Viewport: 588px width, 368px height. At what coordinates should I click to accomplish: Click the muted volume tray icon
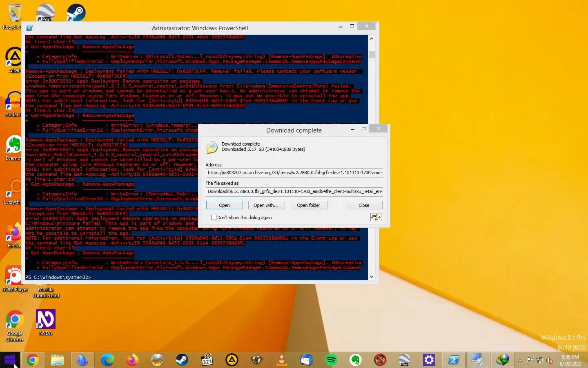pyautogui.click(x=550, y=360)
